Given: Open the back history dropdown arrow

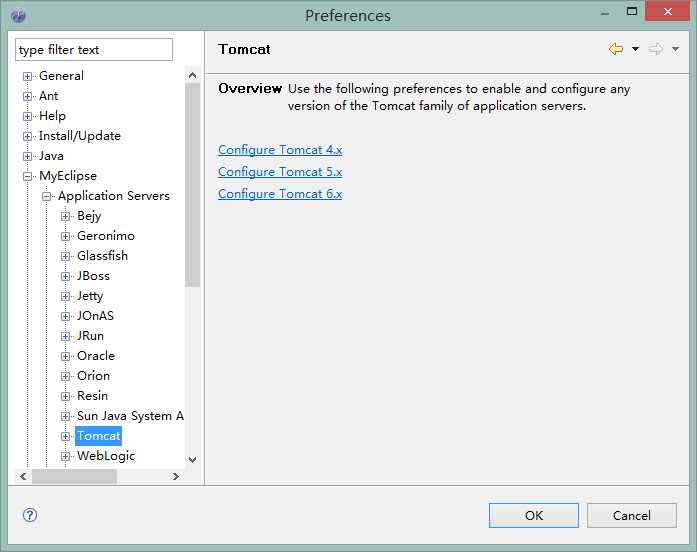Looking at the screenshot, I should [635, 49].
